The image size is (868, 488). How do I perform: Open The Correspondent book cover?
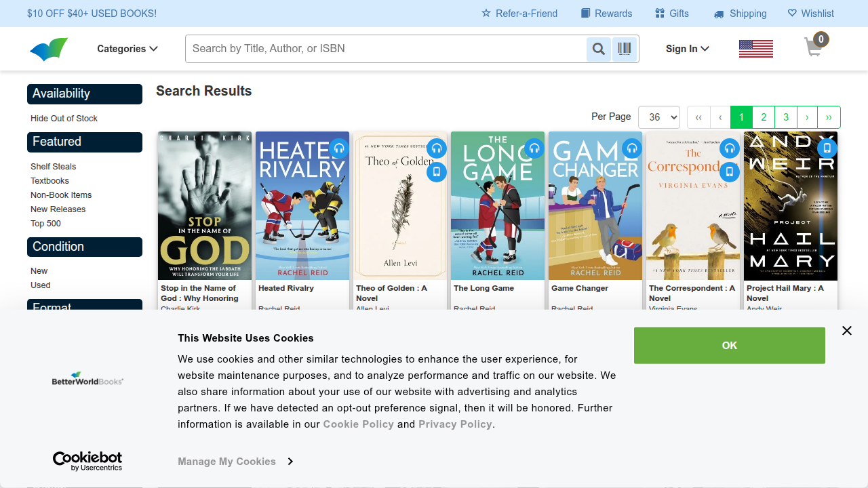click(693, 206)
